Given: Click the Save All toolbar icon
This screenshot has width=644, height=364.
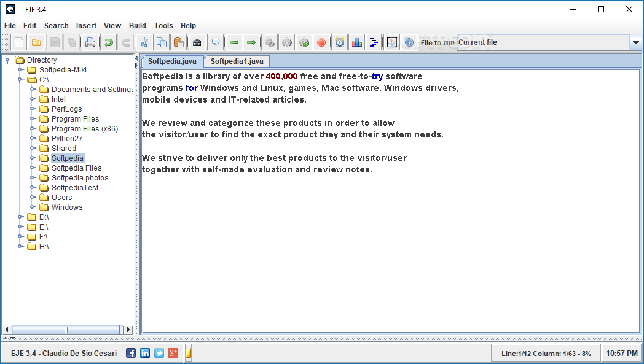Looking at the screenshot, I should (x=72, y=42).
